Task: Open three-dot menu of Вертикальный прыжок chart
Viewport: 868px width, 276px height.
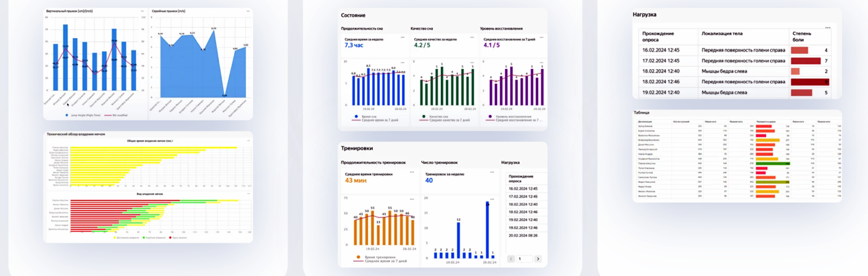Action: pyautogui.click(x=142, y=11)
